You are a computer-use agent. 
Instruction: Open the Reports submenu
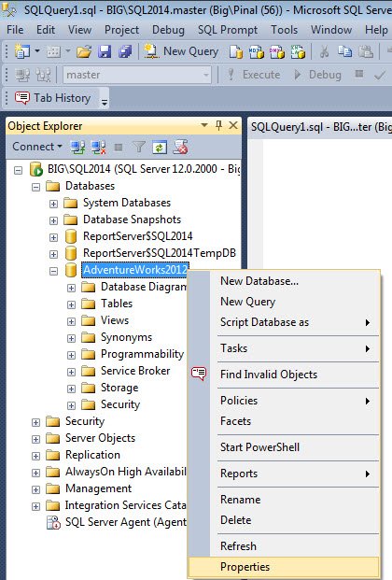(284, 474)
